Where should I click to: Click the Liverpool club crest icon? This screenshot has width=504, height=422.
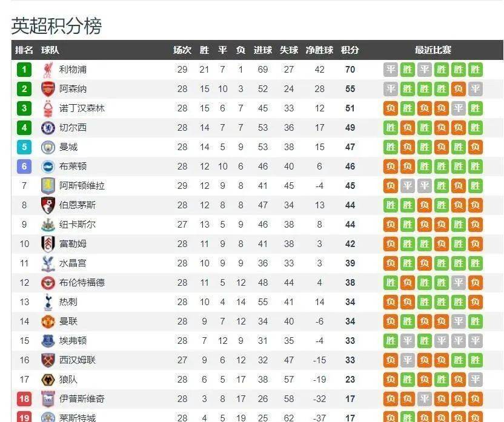pos(48,70)
